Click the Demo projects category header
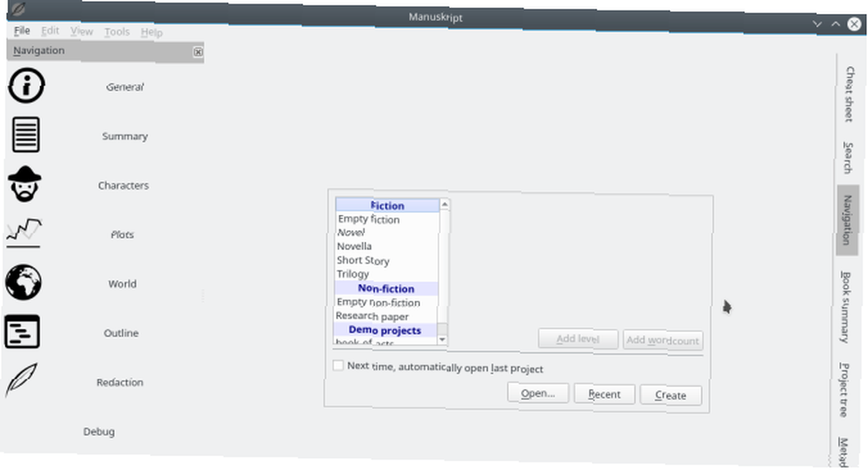 (x=385, y=330)
